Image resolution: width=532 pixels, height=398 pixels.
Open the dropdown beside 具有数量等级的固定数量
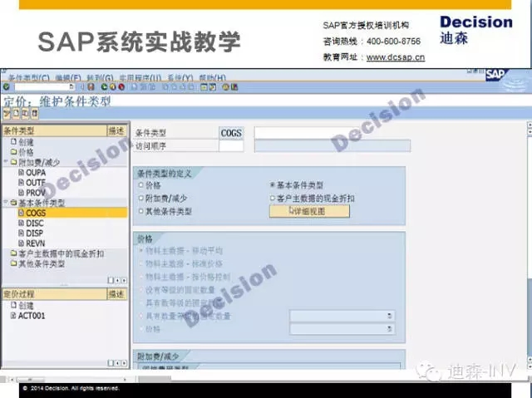(x=390, y=316)
